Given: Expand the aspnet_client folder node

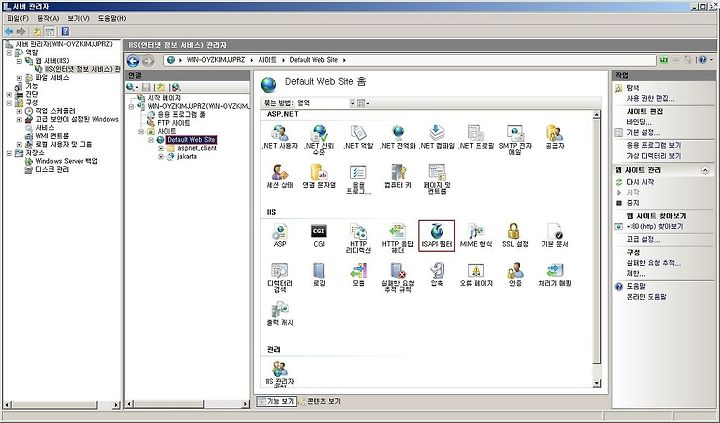Looking at the screenshot, I should pyautogui.click(x=161, y=148).
